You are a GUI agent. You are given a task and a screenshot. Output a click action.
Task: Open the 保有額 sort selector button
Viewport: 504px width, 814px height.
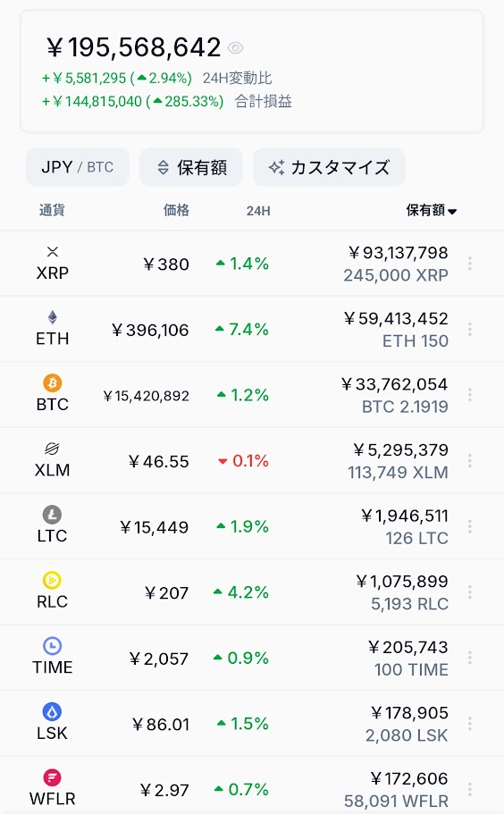191,167
